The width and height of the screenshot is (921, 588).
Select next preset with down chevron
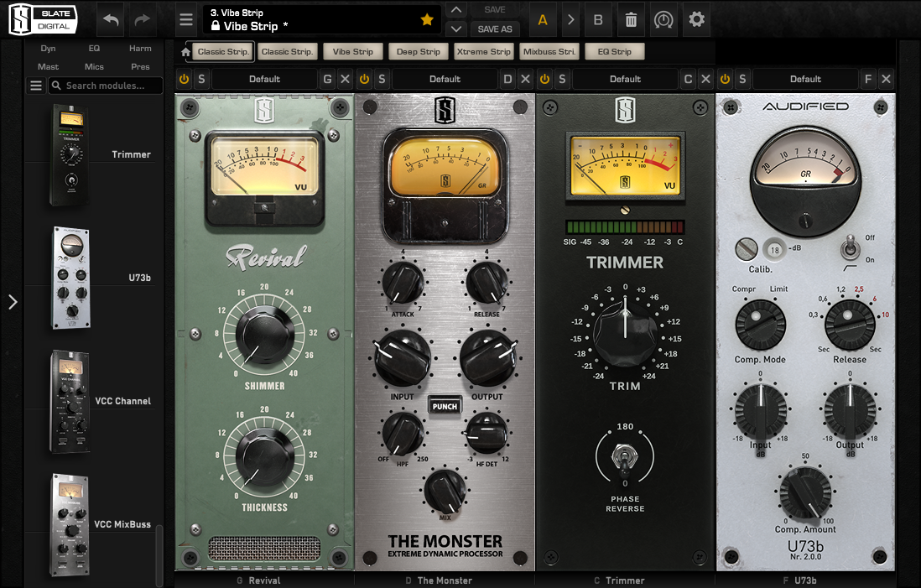tap(455, 29)
